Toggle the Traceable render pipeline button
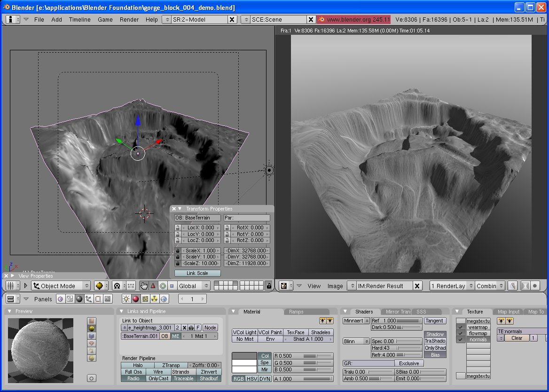This screenshot has height=392, width=549. [x=184, y=378]
